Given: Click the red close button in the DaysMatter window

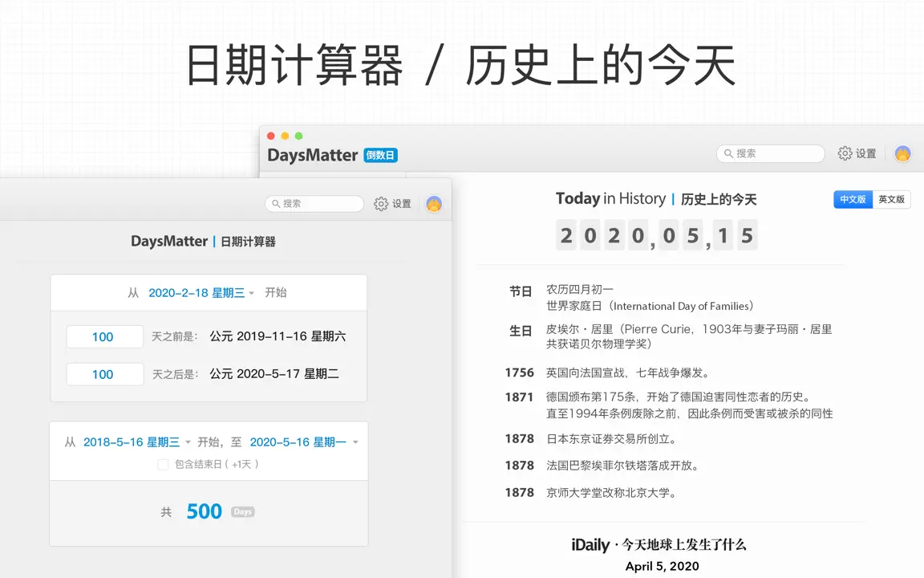Looking at the screenshot, I should (271, 136).
